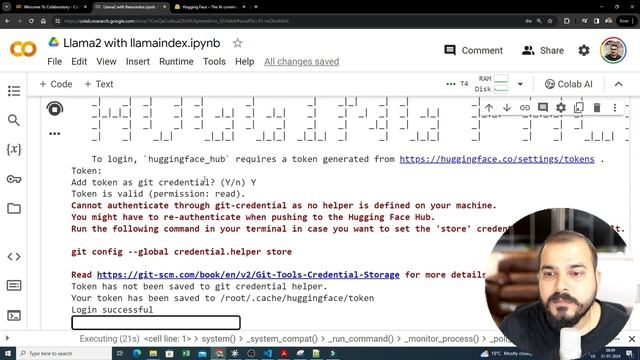The width and height of the screenshot is (640, 360).
Task: Close the executing status bar
Action: click(632, 339)
